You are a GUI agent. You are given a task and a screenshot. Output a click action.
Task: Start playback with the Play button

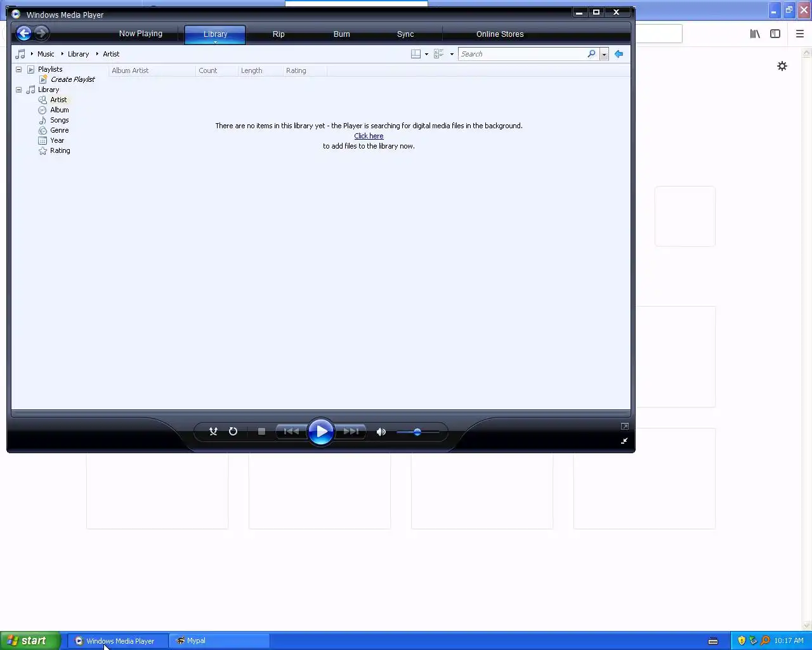(x=321, y=432)
